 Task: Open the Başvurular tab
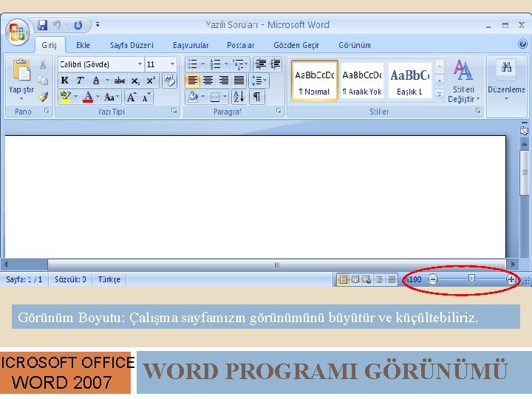(191, 45)
